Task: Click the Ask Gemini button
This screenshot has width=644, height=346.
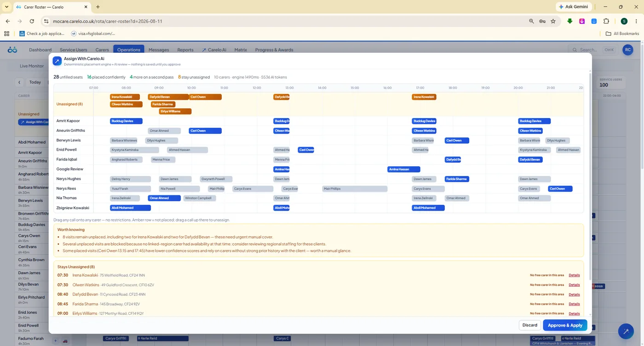Action: (x=573, y=7)
